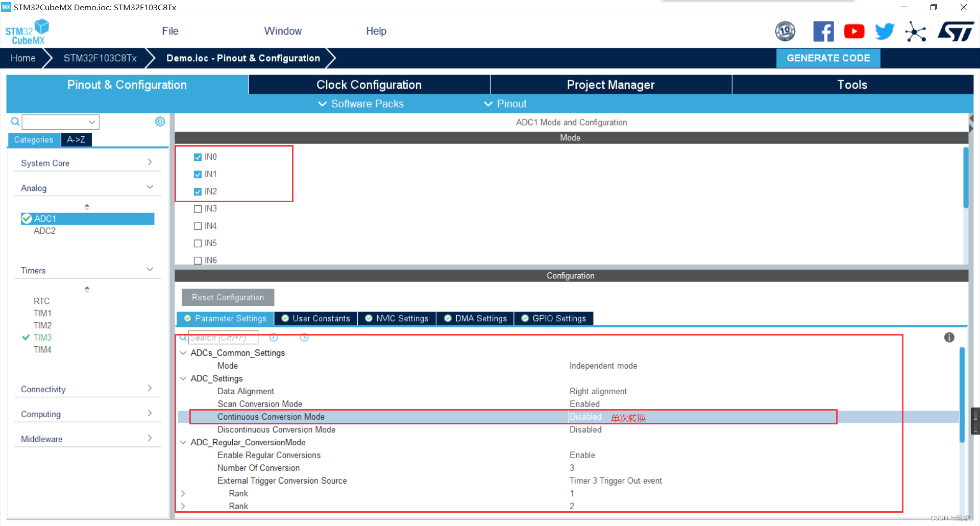Click the ST community network icon
The height and width of the screenshot is (526, 980).
[x=915, y=32]
